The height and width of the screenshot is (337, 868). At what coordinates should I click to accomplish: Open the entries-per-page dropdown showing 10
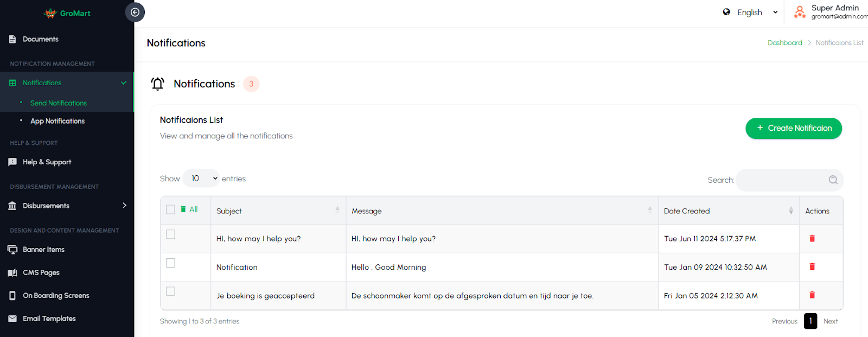tap(201, 179)
